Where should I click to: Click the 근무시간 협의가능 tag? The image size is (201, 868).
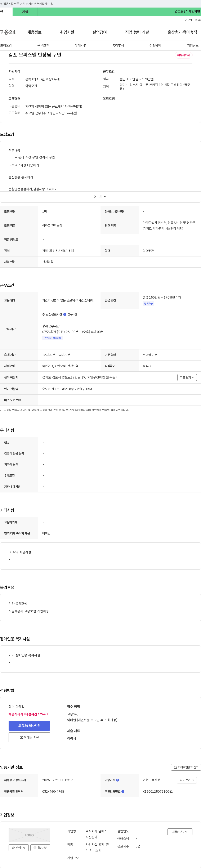click(52, 338)
